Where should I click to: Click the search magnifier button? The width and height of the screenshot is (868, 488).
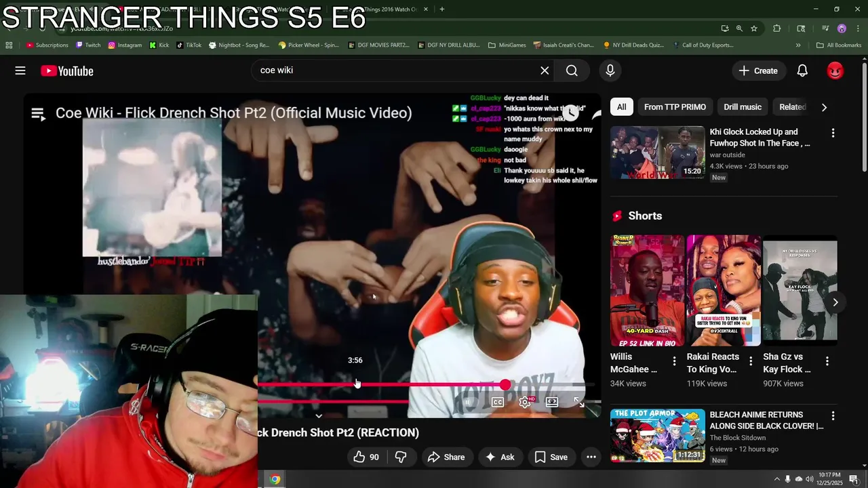(572, 70)
